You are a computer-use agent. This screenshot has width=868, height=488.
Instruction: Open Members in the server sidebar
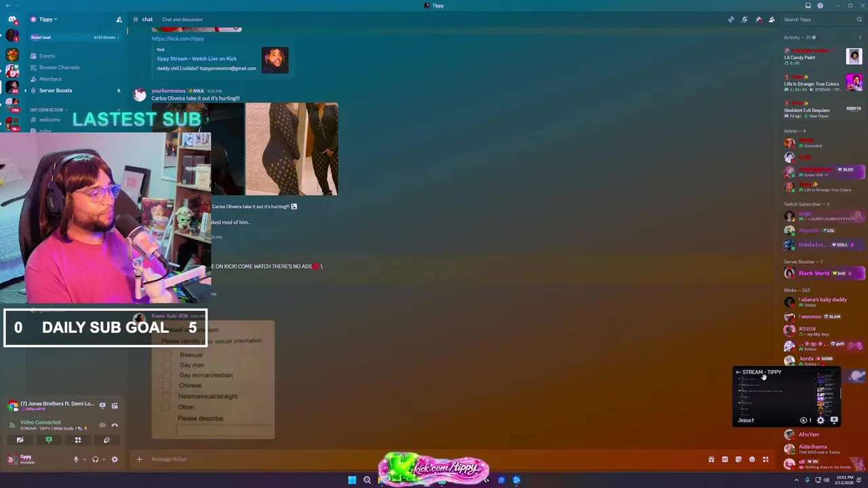(x=50, y=79)
